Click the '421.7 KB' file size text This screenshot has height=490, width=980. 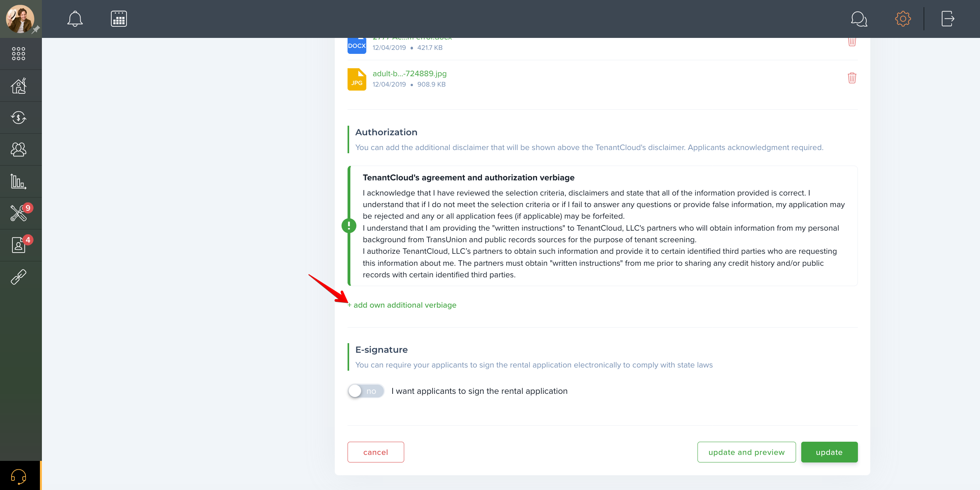pos(430,47)
